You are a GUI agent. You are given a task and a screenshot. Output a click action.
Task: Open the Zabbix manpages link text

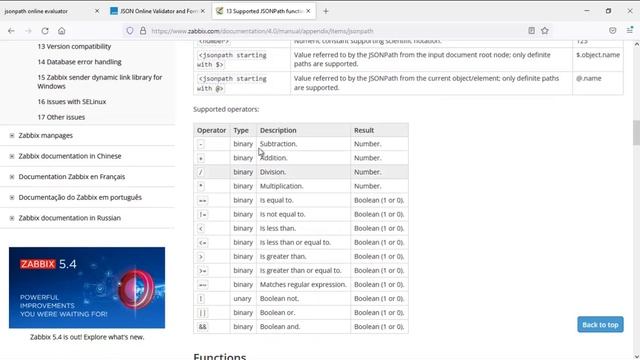pos(45,136)
